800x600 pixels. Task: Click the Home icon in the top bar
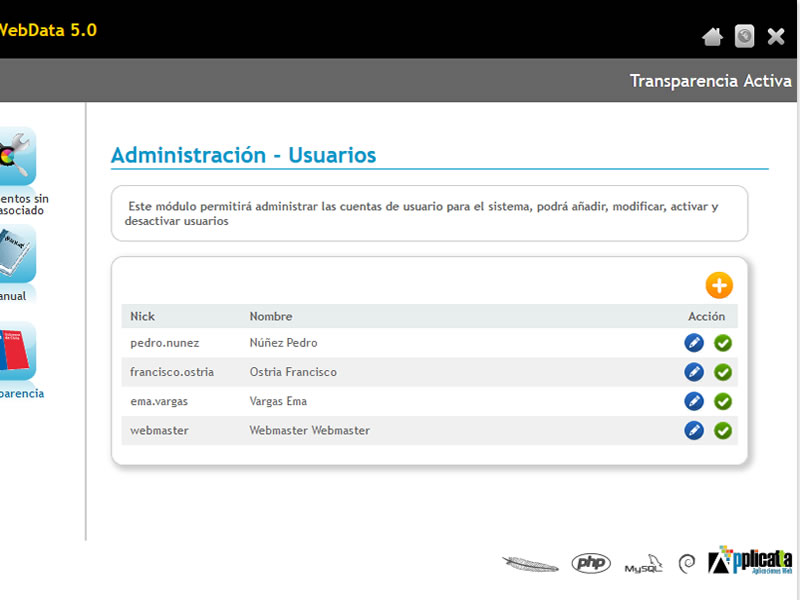click(x=712, y=36)
